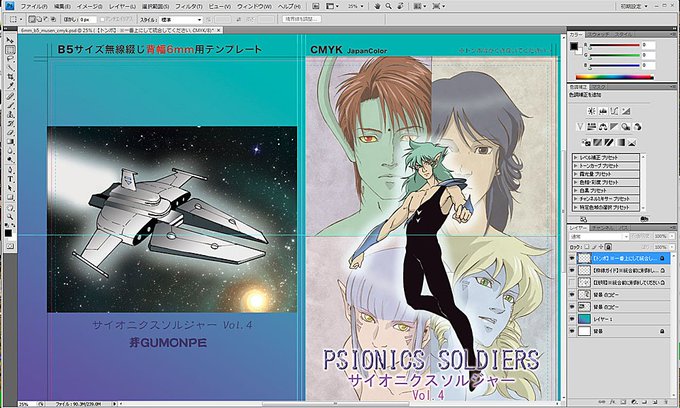
Task: Add a Selective Color adjustment icon
Action: click(632, 142)
